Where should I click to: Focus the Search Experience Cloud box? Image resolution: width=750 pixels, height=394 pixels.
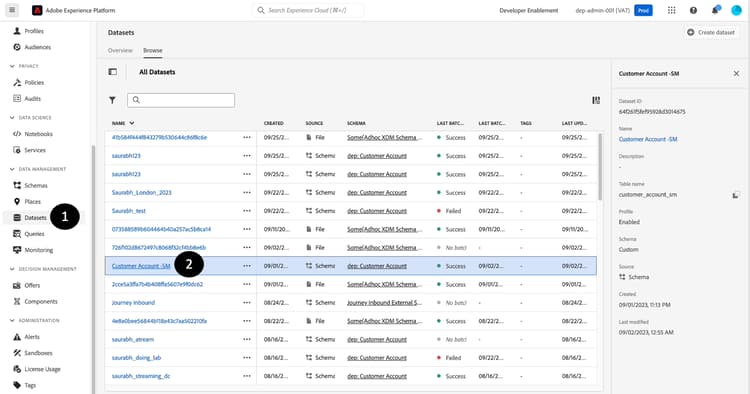coord(308,10)
